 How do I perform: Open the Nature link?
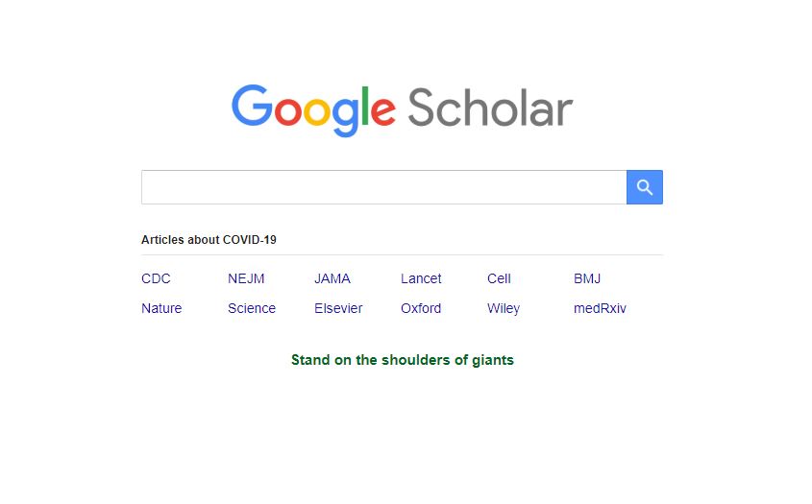coord(161,308)
